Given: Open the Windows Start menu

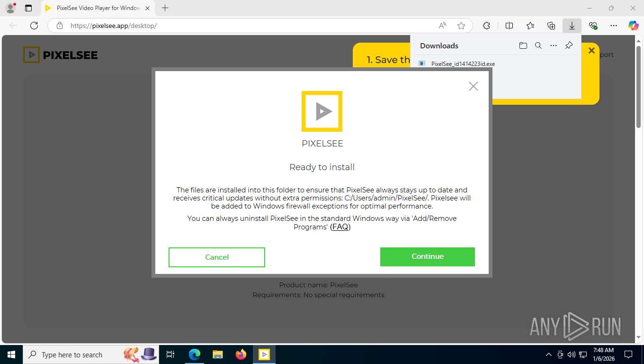Looking at the screenshot, I should point(11,355).
